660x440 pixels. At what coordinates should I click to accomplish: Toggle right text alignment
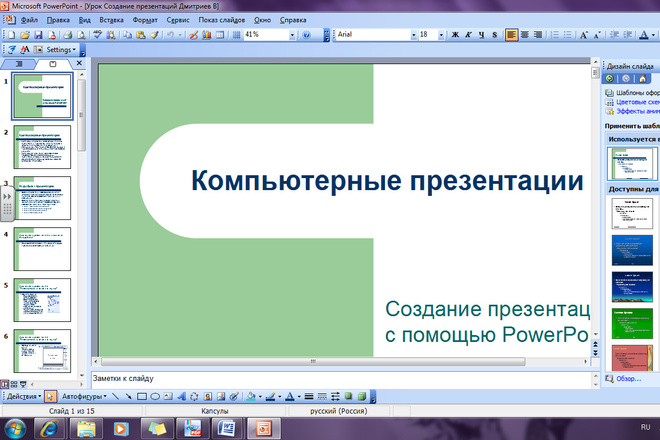point(538,35)
